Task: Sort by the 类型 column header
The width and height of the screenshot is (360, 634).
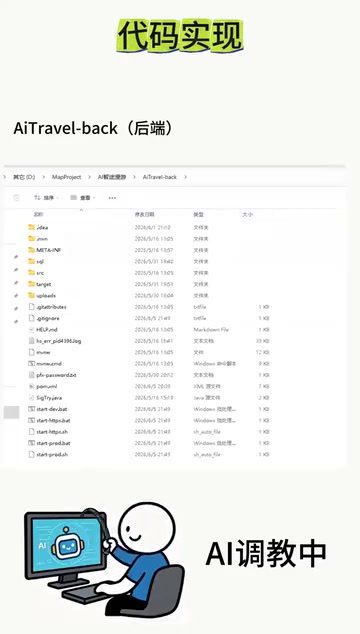Action: tap(198, 214)
